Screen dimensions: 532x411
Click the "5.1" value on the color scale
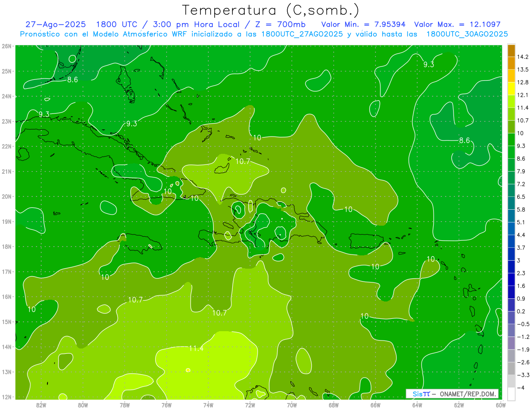point(521,222)
